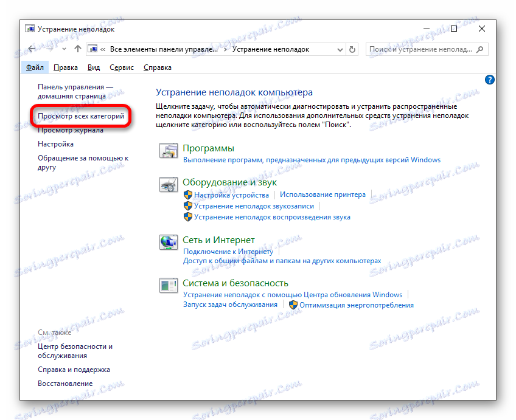Click Использование принтера link
Image resolution: width=516 pixels, height=420 pixels.
click(322, 195)
